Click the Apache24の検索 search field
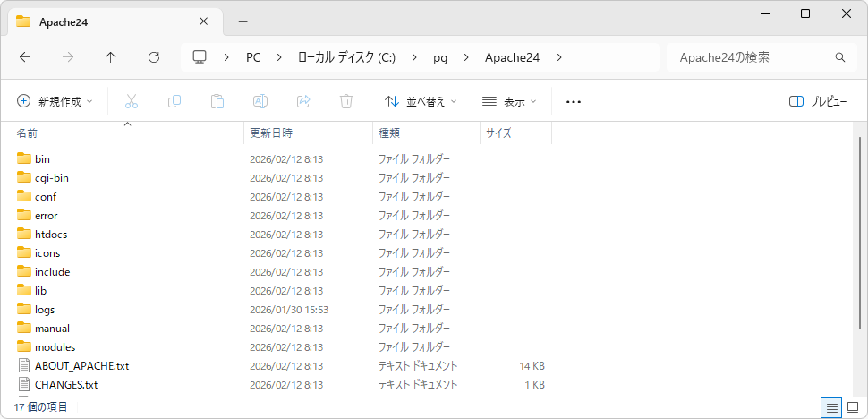The height and width of the screenshot is (419, 868). coord(762,57)
